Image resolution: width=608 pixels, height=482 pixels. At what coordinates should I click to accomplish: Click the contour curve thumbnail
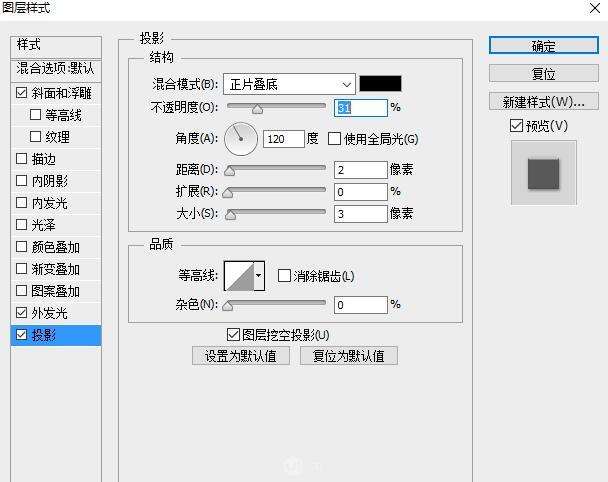pyautogui.click(x=239, y=275)
